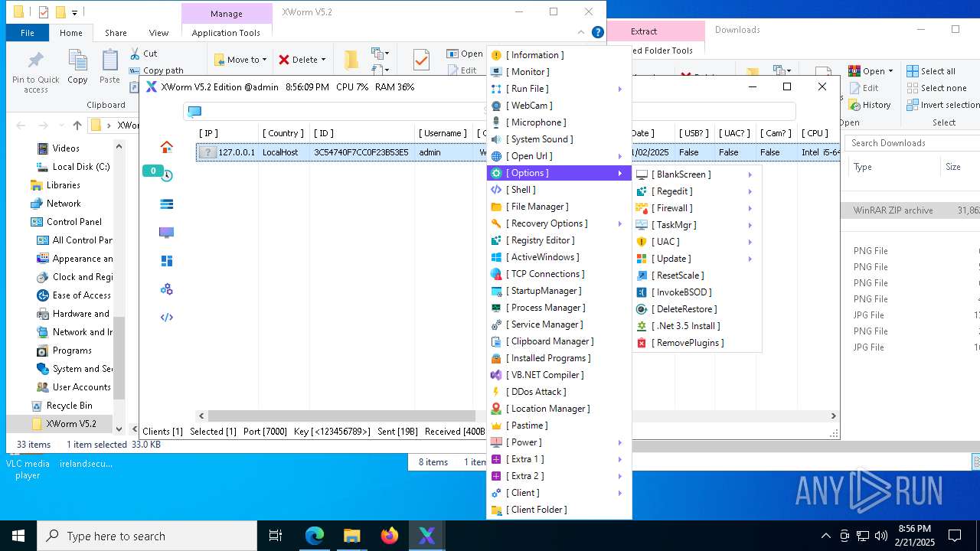This screenshot has height=551, width=980.
Task: Expand the [ BlankScreen ] submenu arrow
Action: pos(750,174)
